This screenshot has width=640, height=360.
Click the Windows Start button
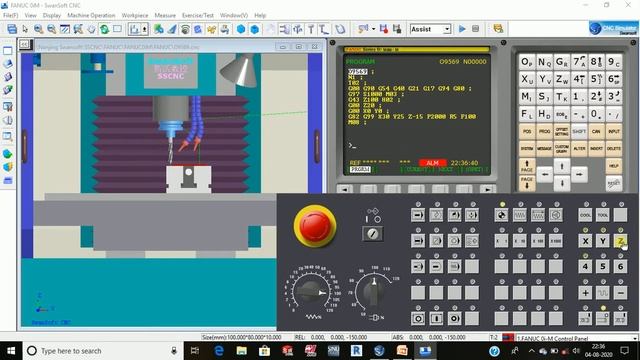pos(11,351)
